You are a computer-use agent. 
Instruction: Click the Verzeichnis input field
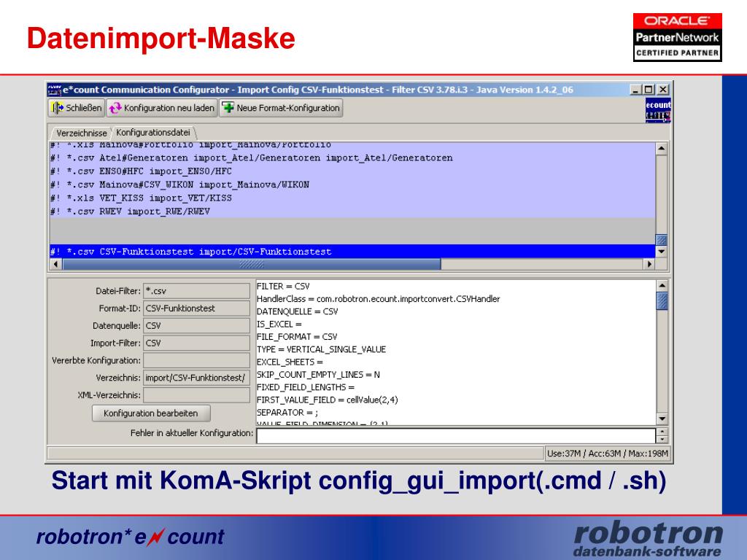(x=196, y=378)
